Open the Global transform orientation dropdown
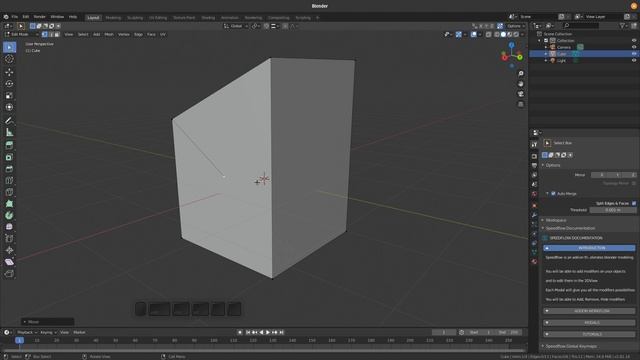 pos(236,26)
